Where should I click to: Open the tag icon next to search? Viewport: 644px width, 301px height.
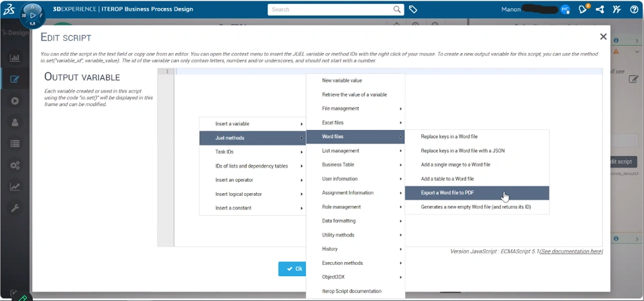point(413,9)
